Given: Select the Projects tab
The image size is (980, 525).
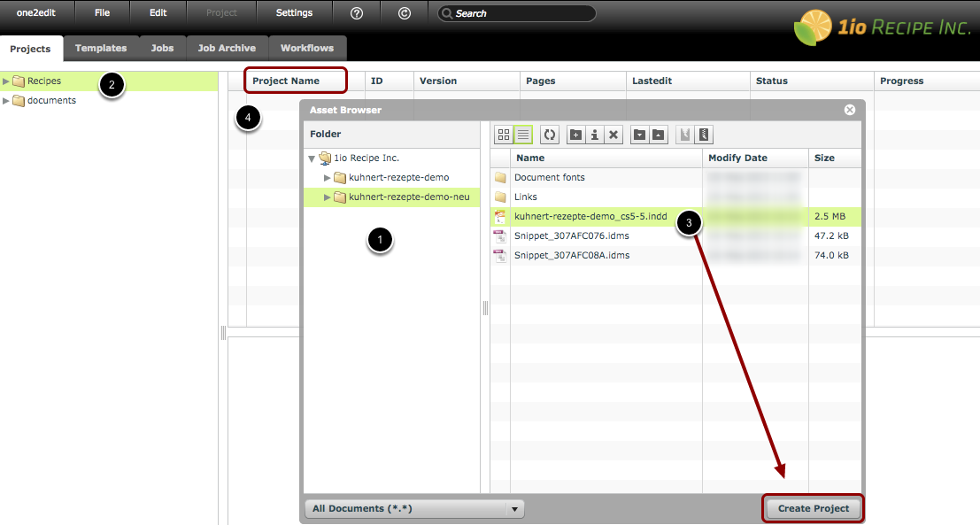Looking at the screenshot, I should click(x=30, y=49).
